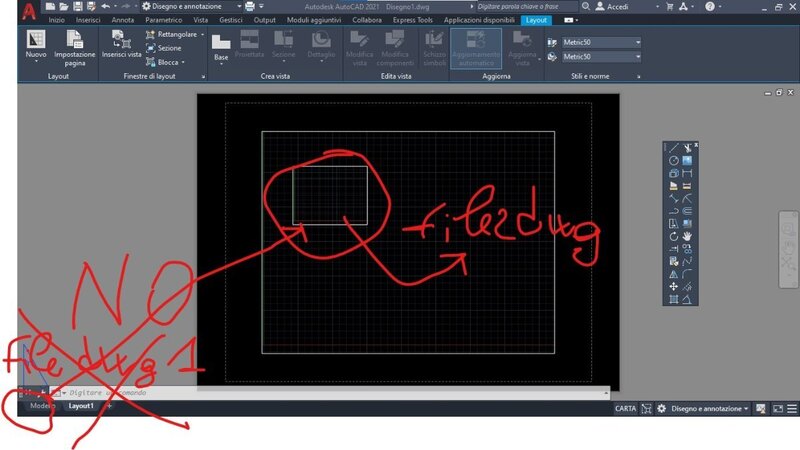Select the Hatch tool in floating toolbar
The image size is (800, 450).
687,160
